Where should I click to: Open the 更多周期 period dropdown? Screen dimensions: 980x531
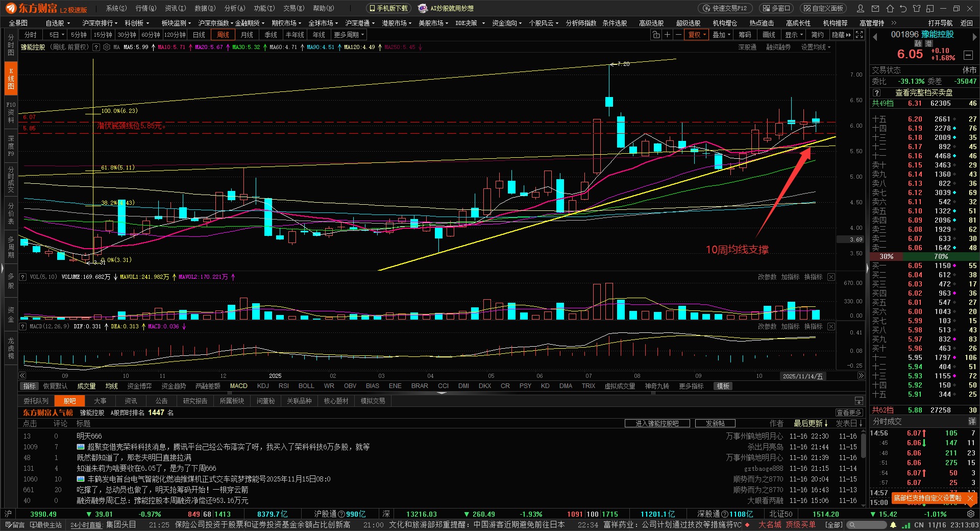tap(349, 35)
